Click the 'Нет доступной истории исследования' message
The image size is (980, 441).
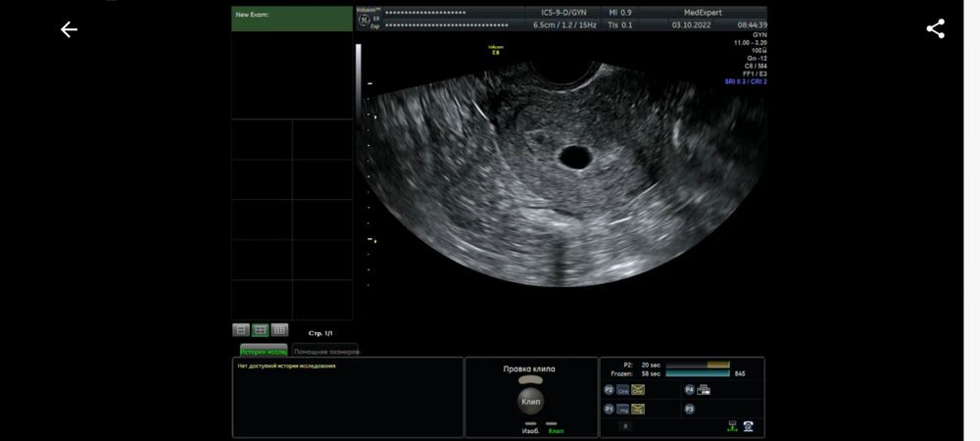pyautogui.click(x=287, y=367)
